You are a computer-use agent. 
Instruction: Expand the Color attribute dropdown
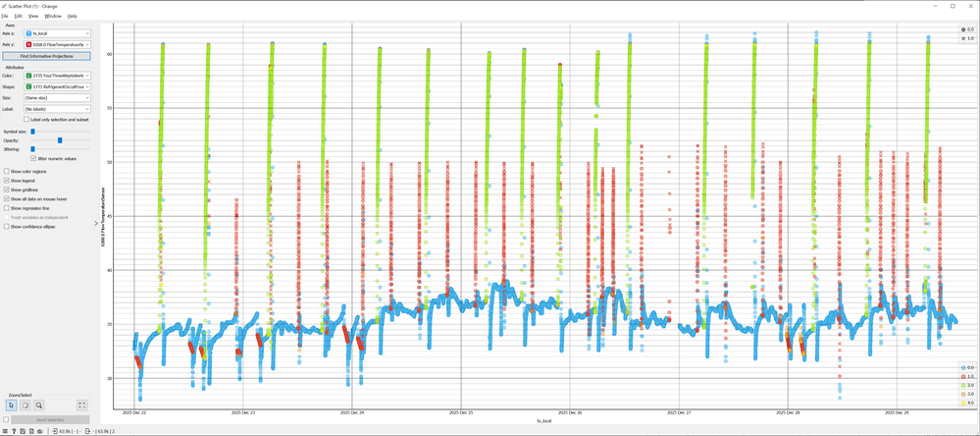pyautogui.click(x=57, y=76)
